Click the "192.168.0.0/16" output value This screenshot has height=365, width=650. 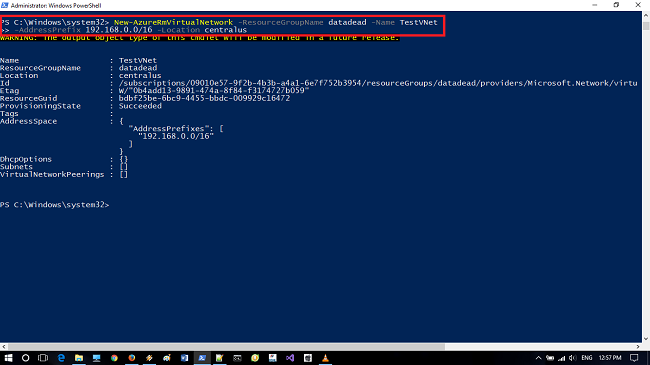176,136
